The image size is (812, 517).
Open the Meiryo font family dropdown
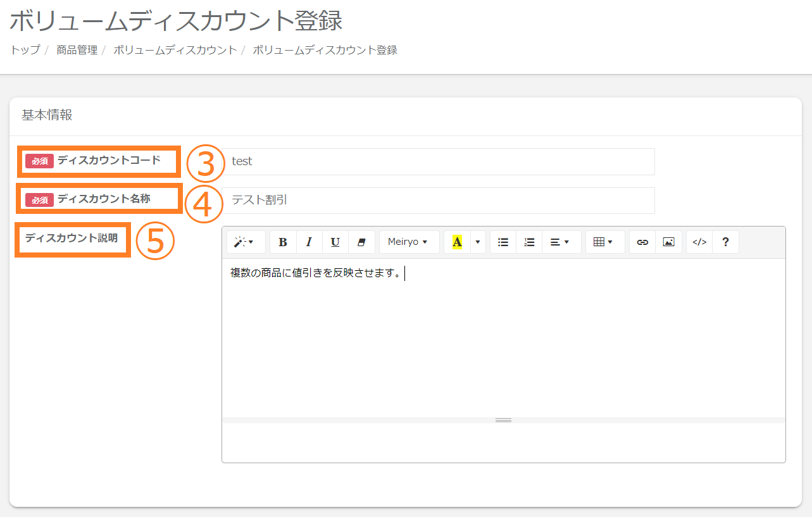click(x=408, y=242)
